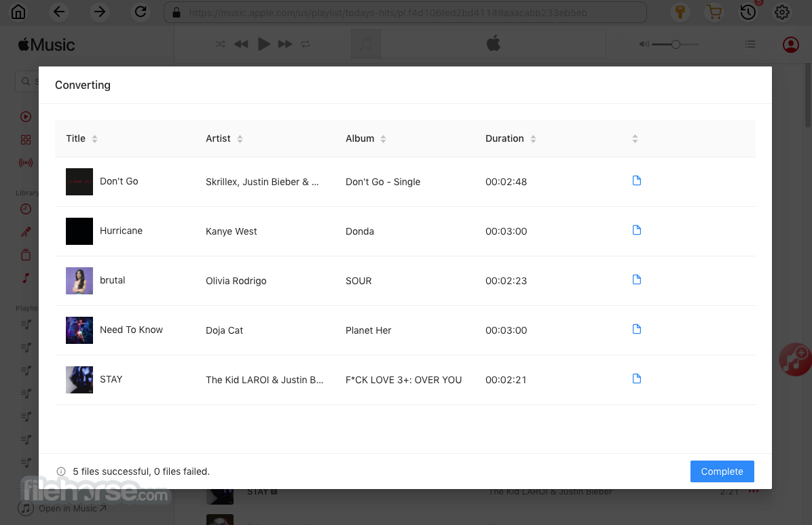
Task: Open conversion history clock icon
Action: [x=748, y=12]
